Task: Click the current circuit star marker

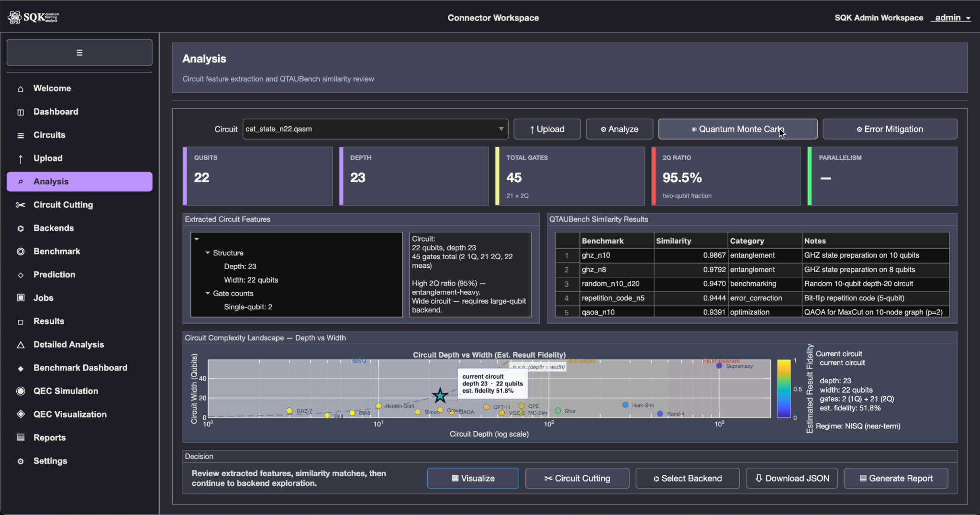Action: tap(440, 395)
